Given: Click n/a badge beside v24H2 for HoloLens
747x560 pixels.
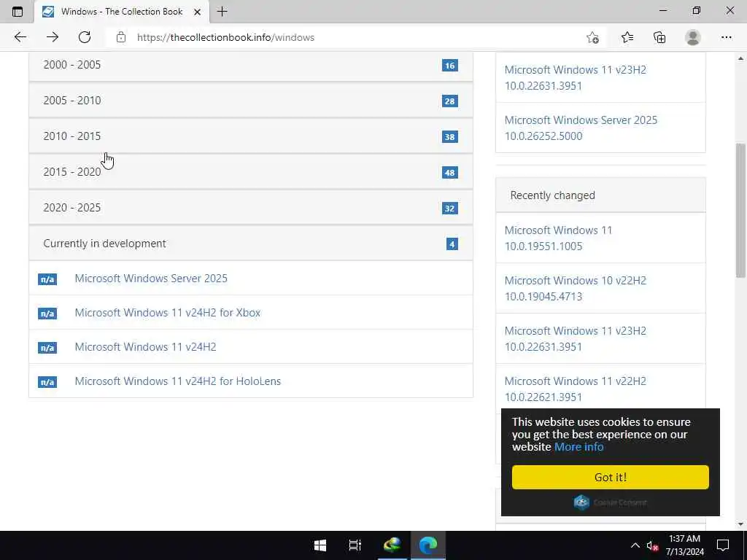Looking at the screenshot, I should 47,382.
